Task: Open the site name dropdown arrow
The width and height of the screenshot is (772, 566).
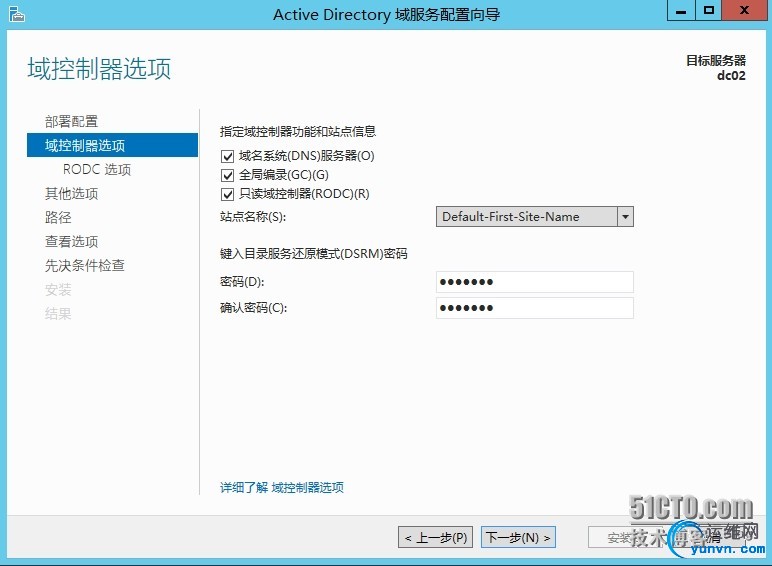Action: (x=625, y=217)
